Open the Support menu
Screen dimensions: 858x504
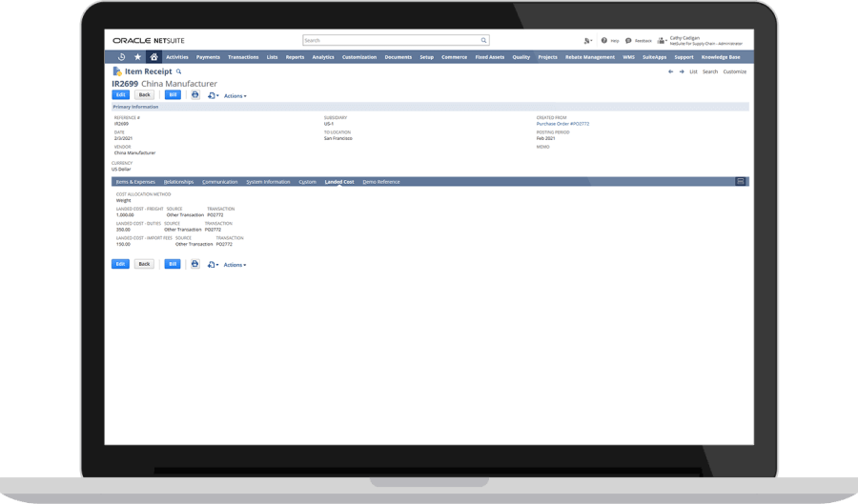(x=684, y=57)
